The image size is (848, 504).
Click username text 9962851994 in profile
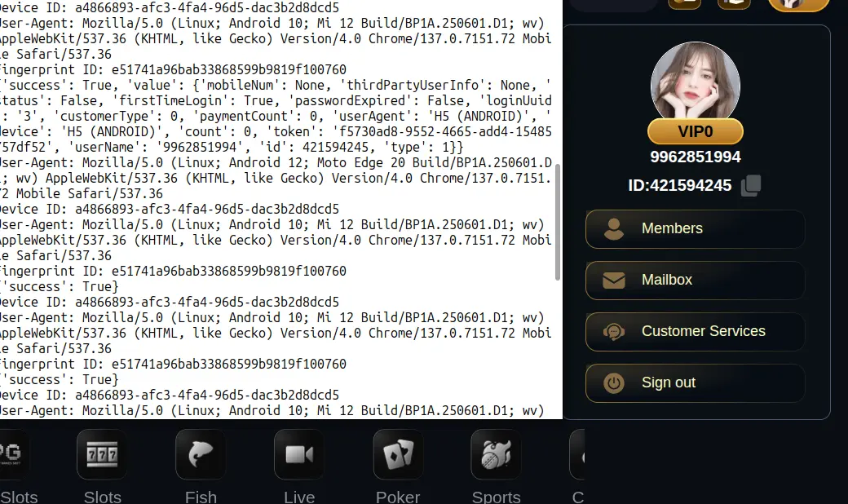(x=695, y=157)
